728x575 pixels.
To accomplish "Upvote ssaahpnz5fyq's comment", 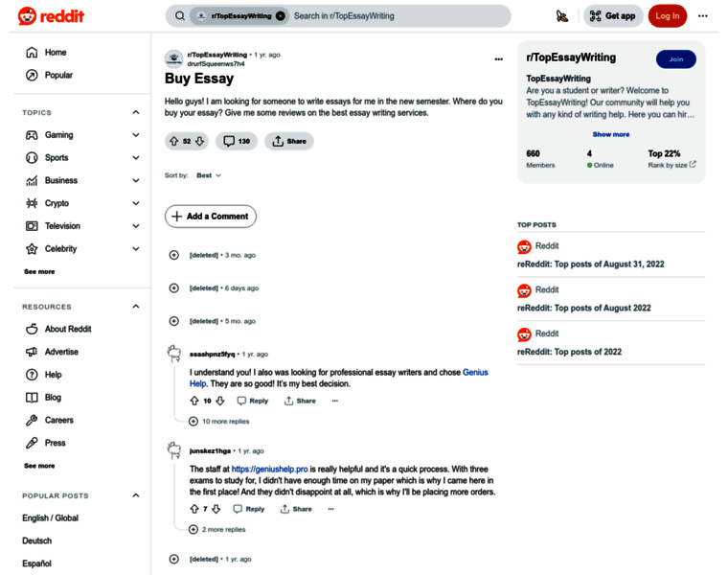I will [x=194, y=401].
